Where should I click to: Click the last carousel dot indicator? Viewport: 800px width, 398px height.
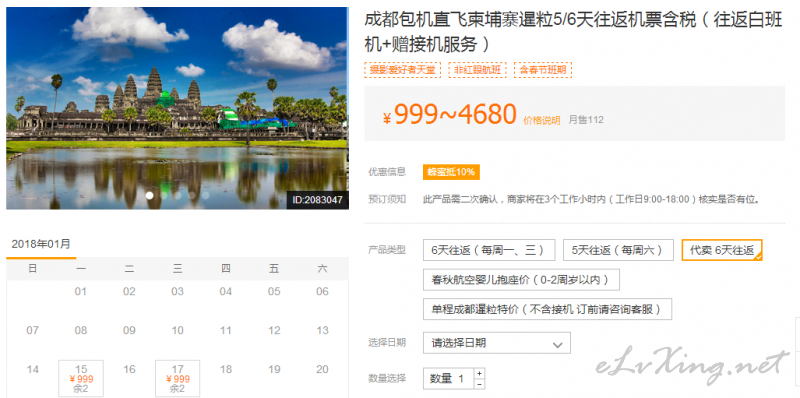(x=206, y=195)
